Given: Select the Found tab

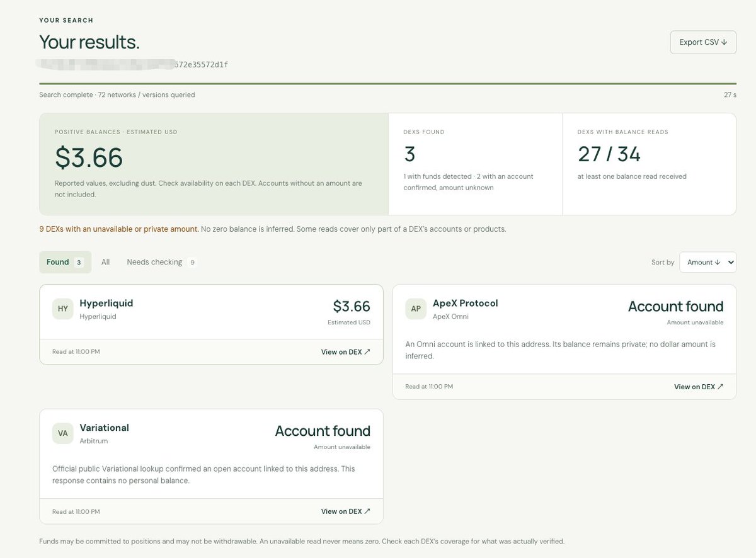Looking at the screenshot, I should click(65, 262).
